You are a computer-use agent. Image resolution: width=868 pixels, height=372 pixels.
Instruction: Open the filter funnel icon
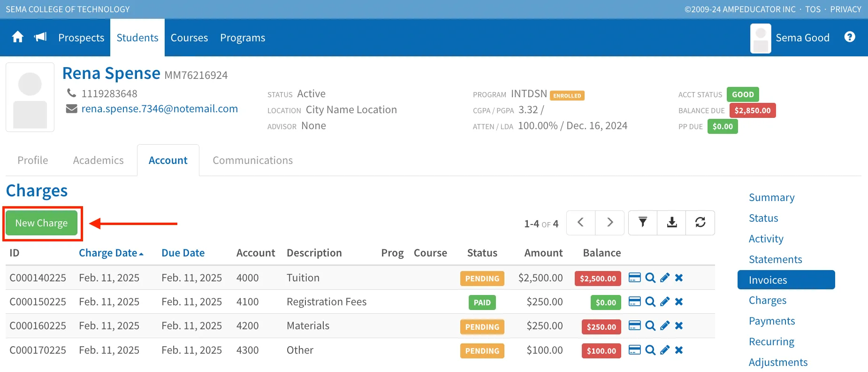pos(642,223)
